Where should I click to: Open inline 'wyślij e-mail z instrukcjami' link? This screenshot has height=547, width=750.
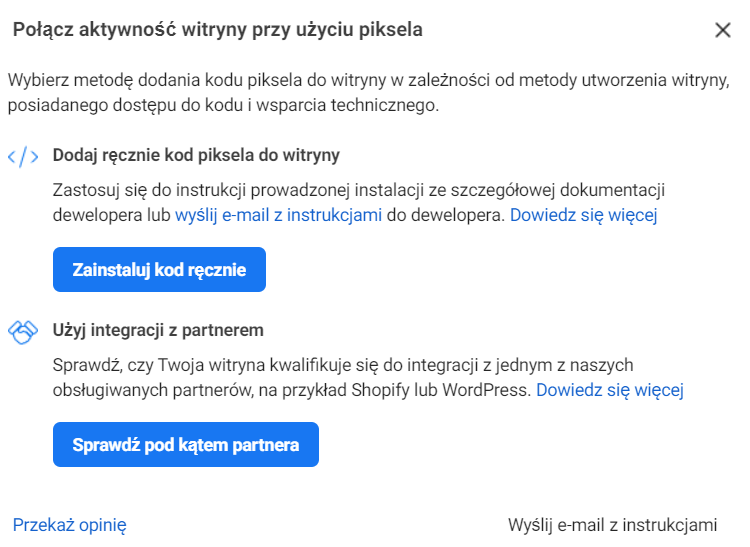coord(278,215)
